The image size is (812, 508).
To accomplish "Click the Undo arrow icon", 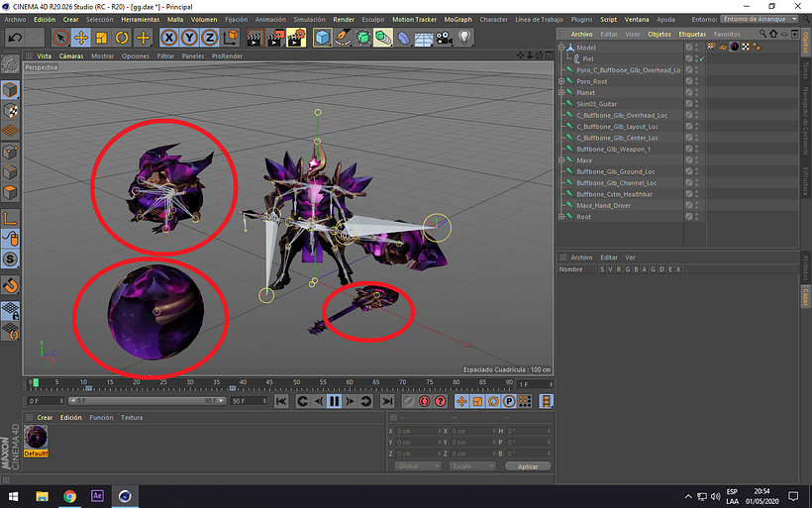I will (x=15, y=38).
